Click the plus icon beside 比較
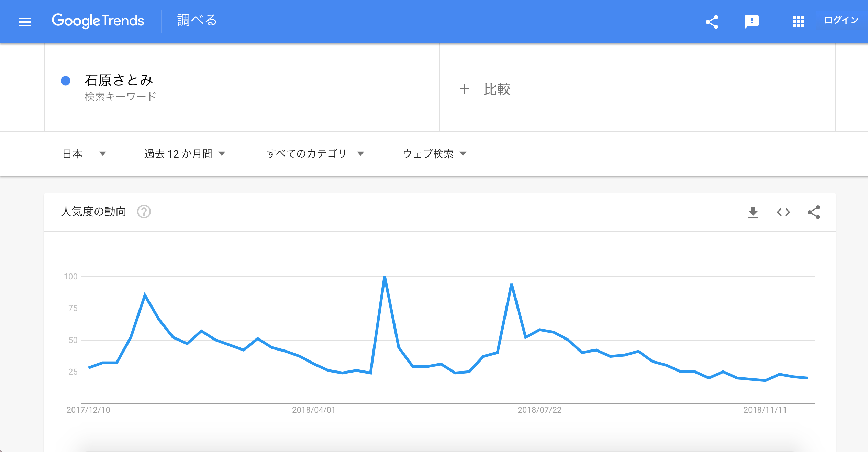 click(464, 89)
